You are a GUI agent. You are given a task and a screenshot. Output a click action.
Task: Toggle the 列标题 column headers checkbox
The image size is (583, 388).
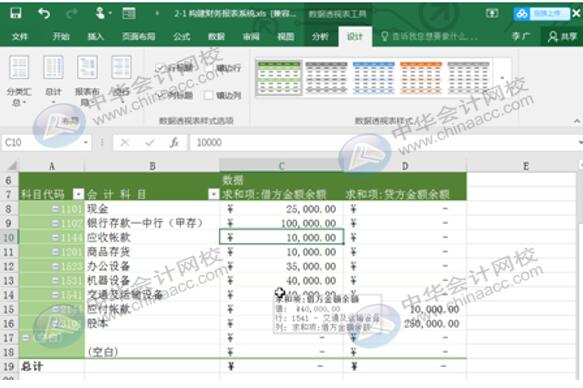tap(160, 96)
